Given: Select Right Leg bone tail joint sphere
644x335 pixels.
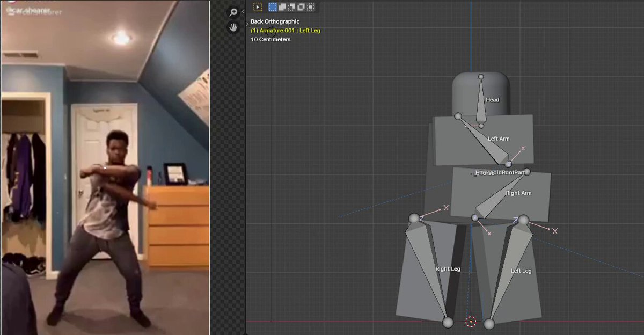Looking at the screenshot, I should [448, 322].
